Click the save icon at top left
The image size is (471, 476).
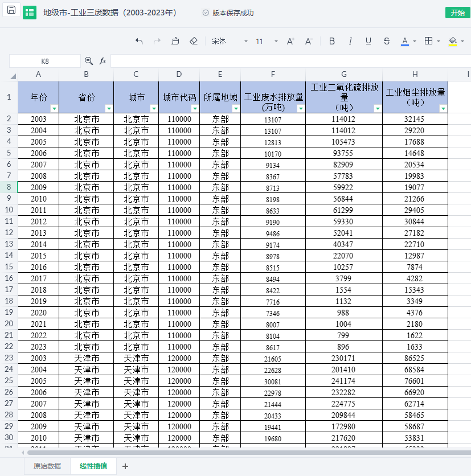(11, 10)
